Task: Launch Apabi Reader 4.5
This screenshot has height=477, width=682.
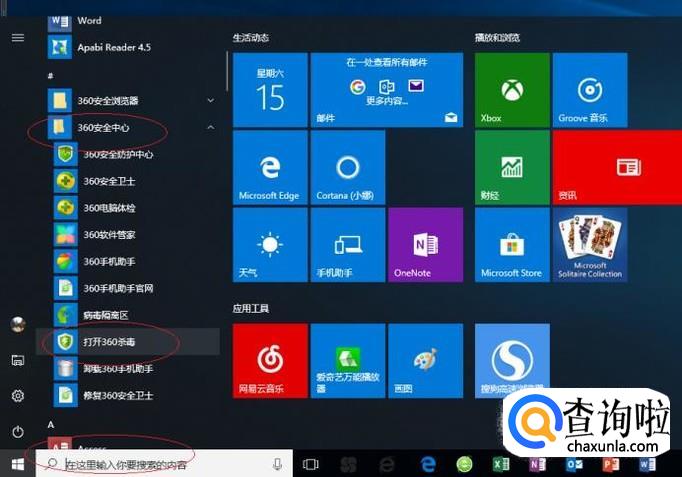Action: click(128, 47)
